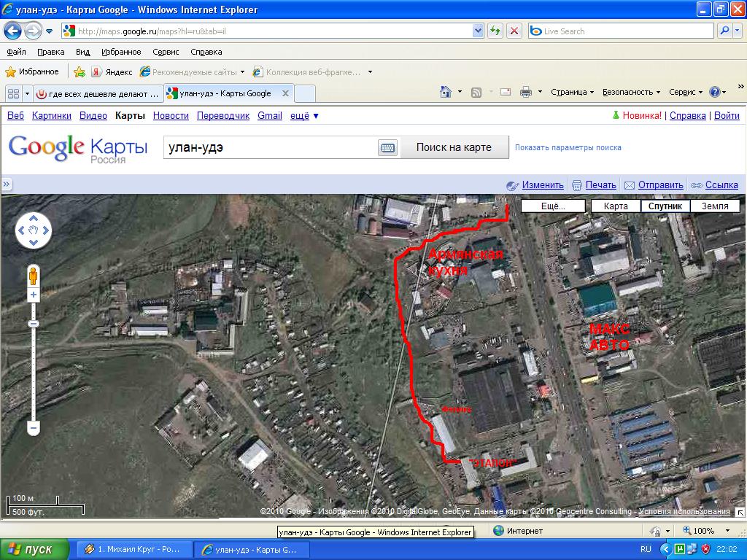747x560 pixels.
Task: Click the map zoom out minus button
Action: tap(33, 427)
